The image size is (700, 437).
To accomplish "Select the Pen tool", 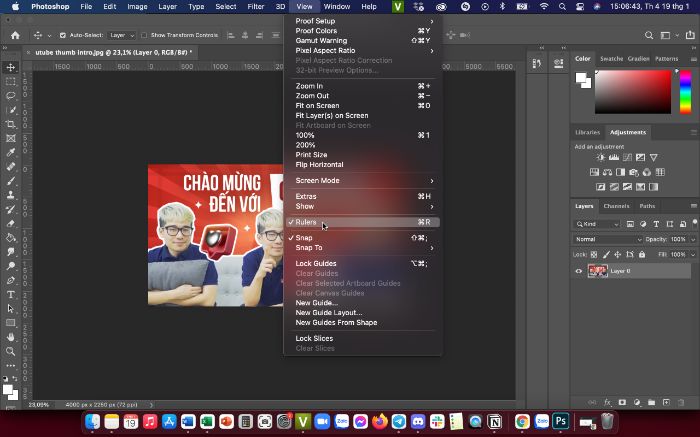I will coord(11,280).
